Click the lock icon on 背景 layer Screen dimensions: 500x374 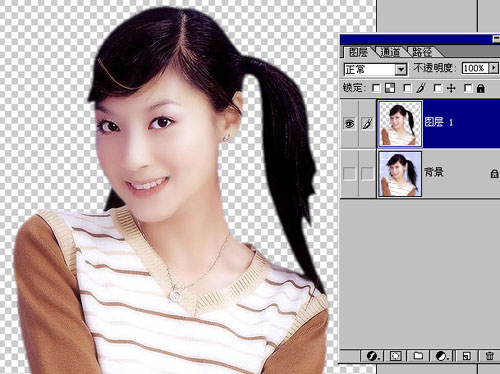[494, 173]
